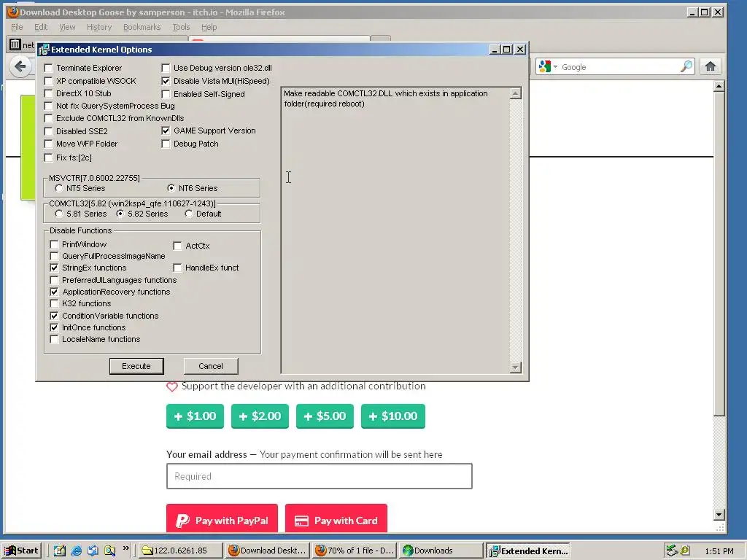Choose COMCTL32 5.81 Series
Viewport: 747px width, 560px height.
click(x=59, y=214)
